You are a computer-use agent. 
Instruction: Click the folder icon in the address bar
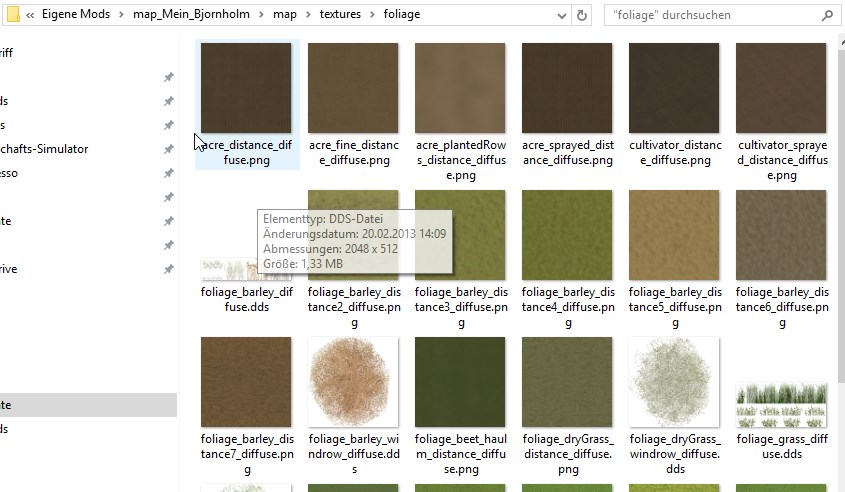coord(14,14)
